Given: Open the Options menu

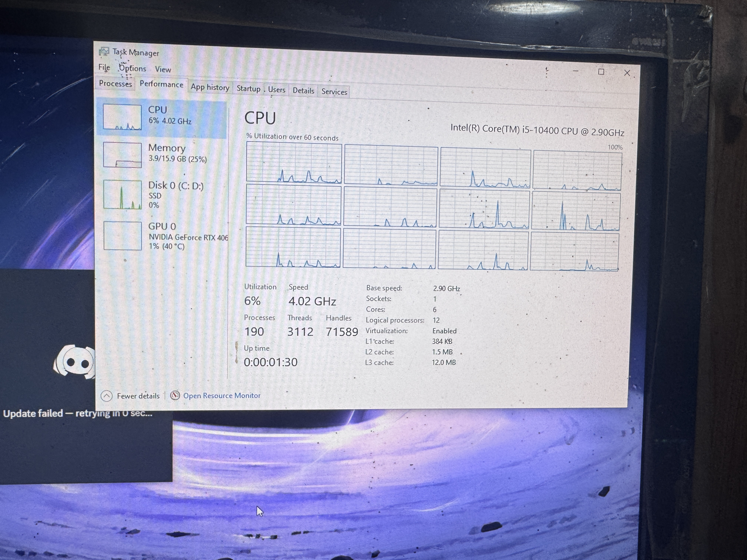Looking at the screenshot, I should (132, 68).
